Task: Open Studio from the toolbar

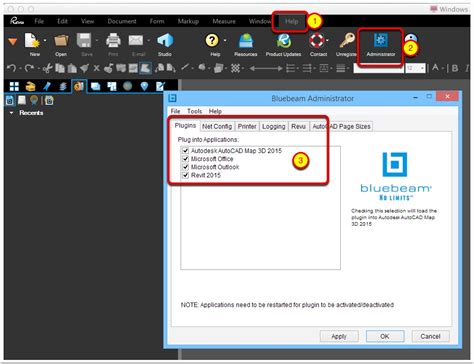Action: [x=165, y=41]
